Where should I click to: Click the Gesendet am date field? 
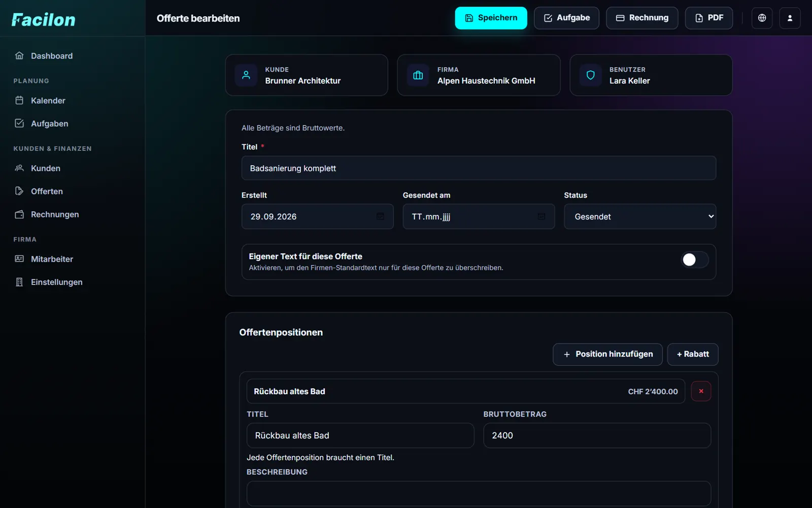click(479, 216)
